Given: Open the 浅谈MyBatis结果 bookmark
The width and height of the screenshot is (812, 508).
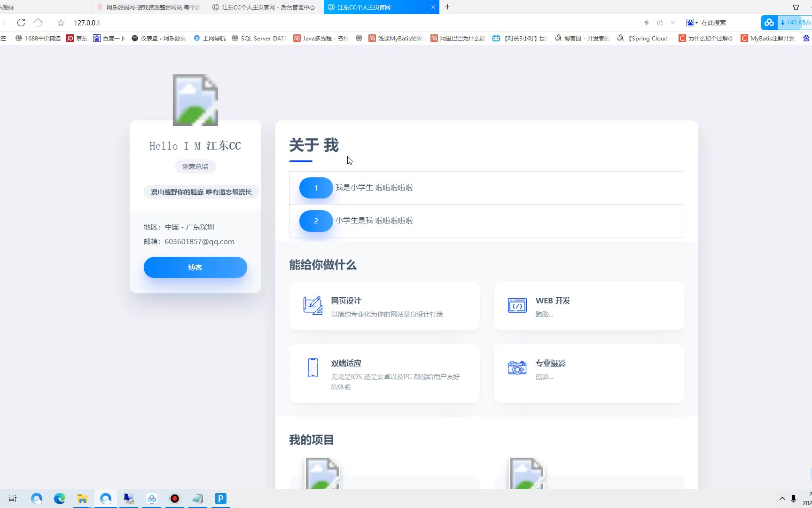Looking at the screenshot, I should (396, 38).
